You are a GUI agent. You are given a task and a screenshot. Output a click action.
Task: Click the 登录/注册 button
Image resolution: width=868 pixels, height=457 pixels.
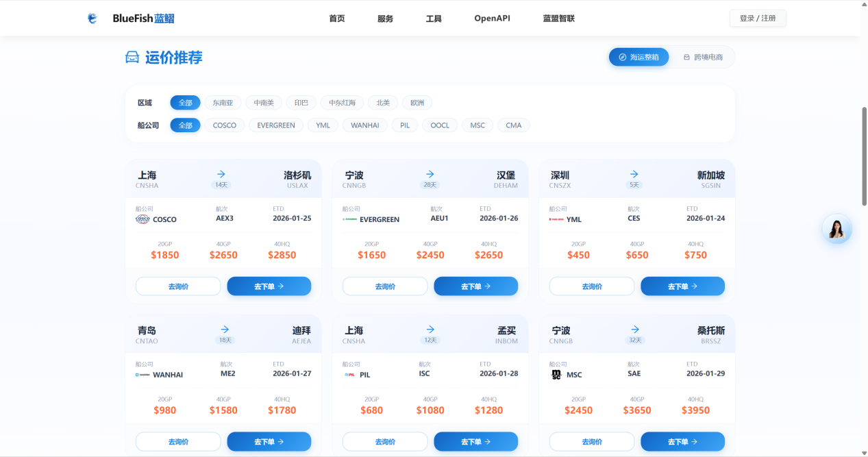point(757,18)
